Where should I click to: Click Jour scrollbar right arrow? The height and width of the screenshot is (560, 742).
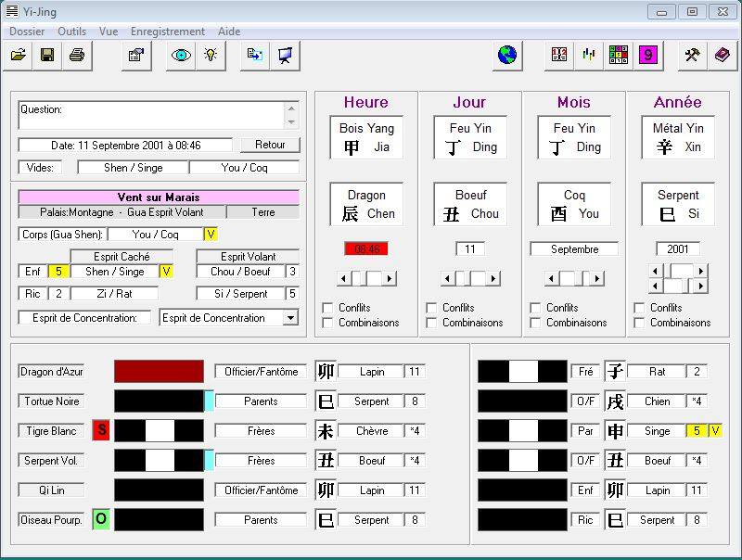493,278
